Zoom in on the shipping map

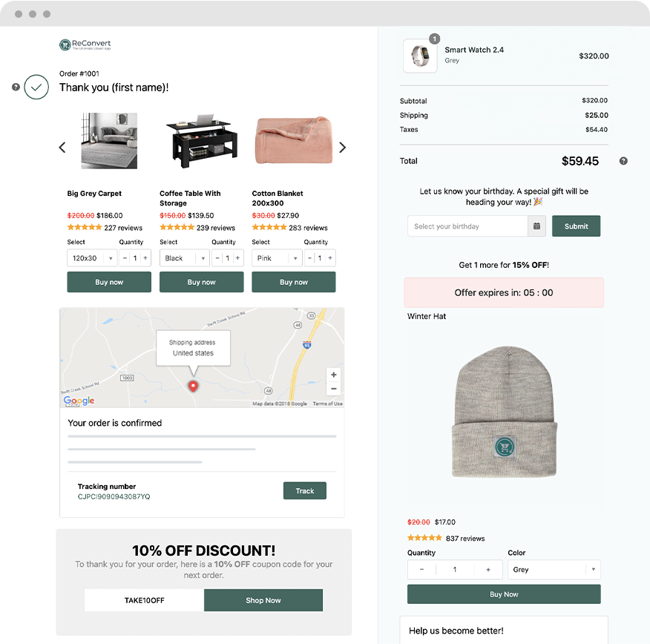[x=333, y=375]
